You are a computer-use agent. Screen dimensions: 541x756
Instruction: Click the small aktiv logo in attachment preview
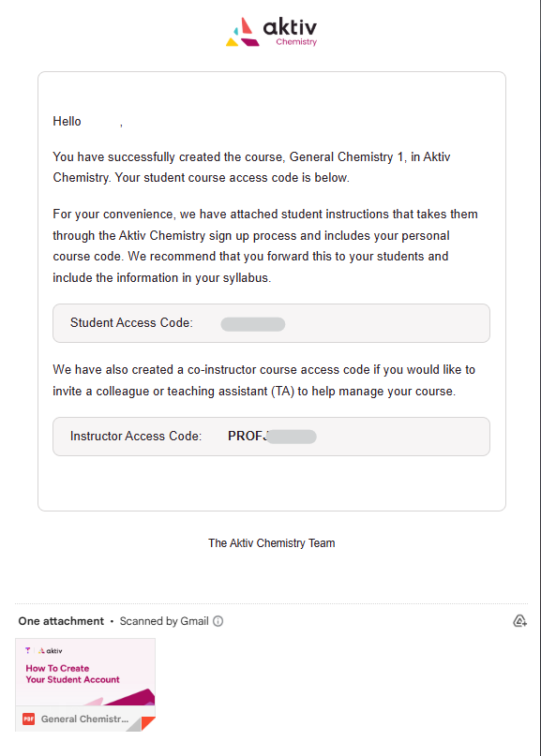click(51, 650)
